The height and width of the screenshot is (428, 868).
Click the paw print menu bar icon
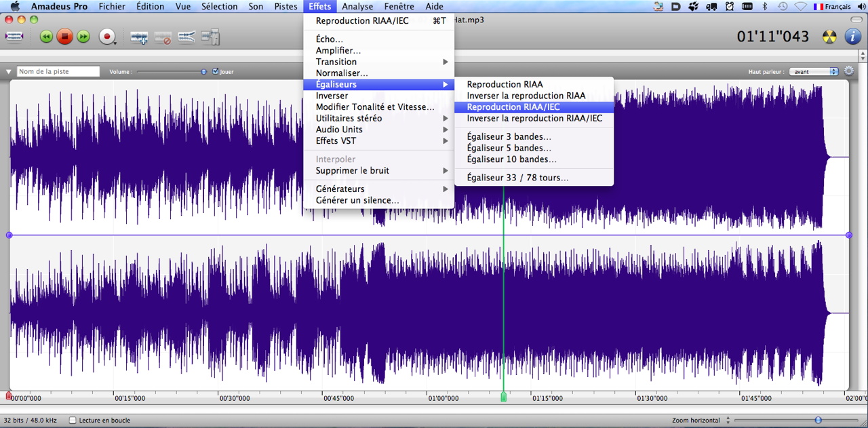(693, 6)
